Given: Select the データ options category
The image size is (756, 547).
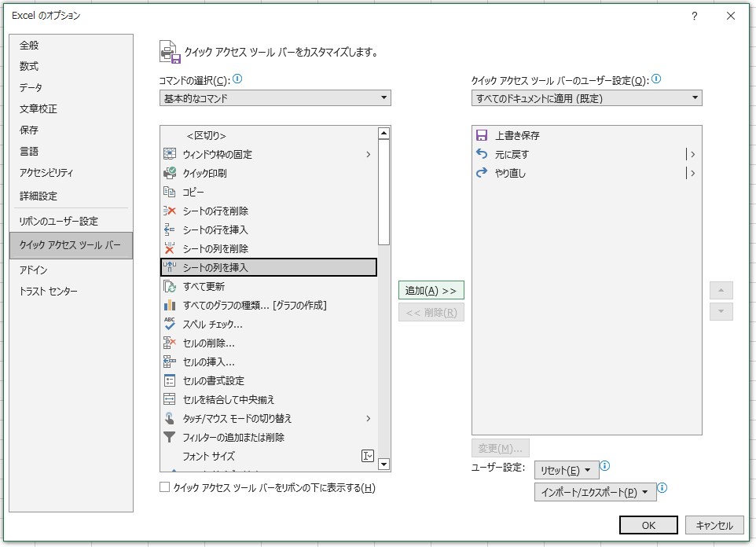Looking at the screenshot, I should (x=71, y=88).
